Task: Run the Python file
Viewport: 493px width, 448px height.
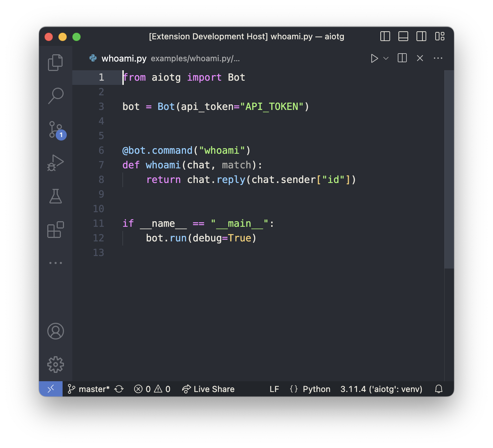Action: coord(374,58)
